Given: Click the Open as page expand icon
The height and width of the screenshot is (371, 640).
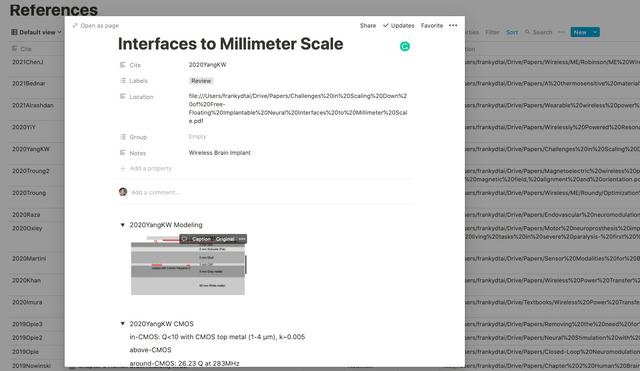Looking at the screenshot, I should 75,25.
